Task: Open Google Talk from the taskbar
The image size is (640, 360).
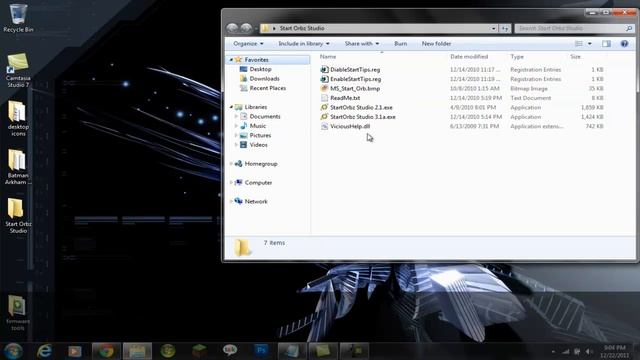Action: [x=230, y=350]
